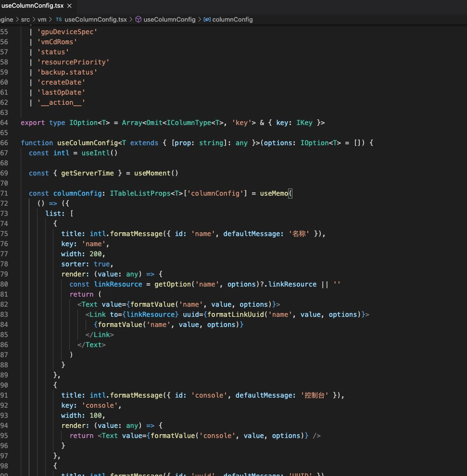Image resolution: width=467 pixels, height=476 pixels.
Task: Click the IOption type name on line 64
Action: tap(83, 123)
